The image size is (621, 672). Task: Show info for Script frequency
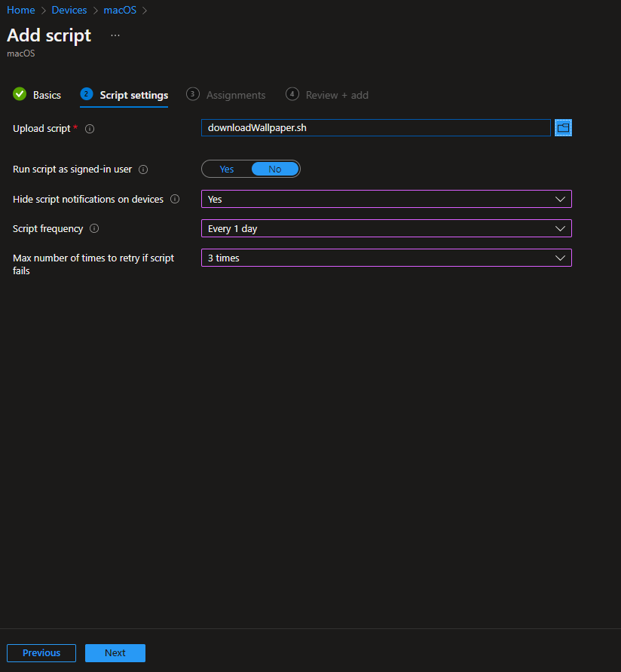tap(94, 228)
